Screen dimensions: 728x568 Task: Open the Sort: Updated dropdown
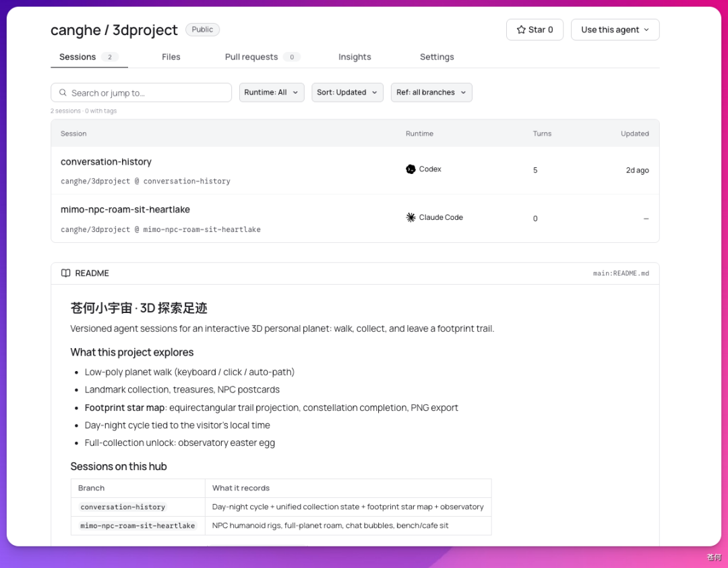pos(347,92)
